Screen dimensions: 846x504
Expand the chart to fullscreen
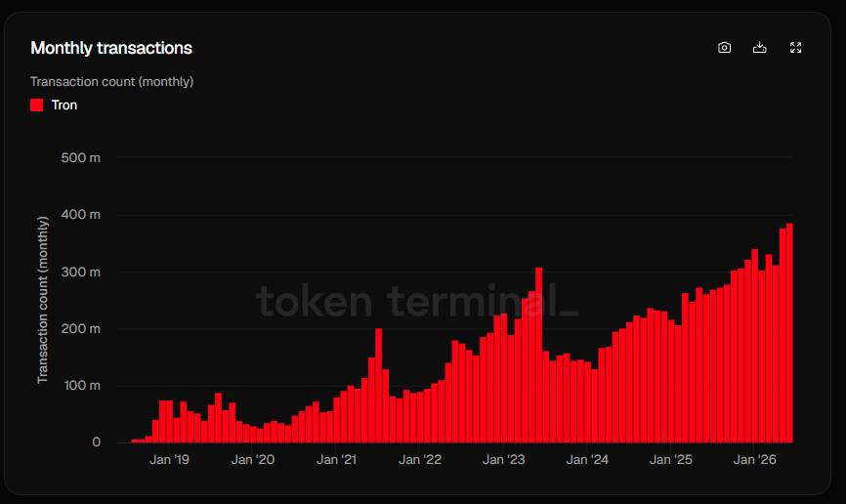point(795,48)
